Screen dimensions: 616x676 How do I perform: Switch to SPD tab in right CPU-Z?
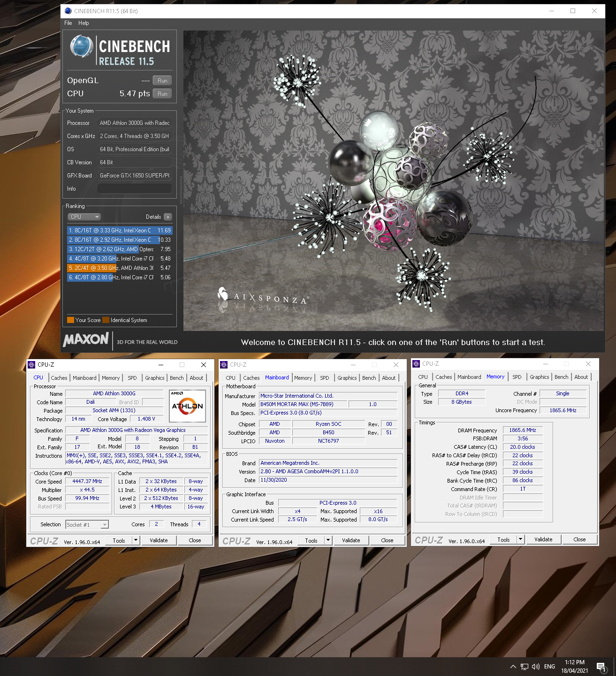click(x=517, y=377)
